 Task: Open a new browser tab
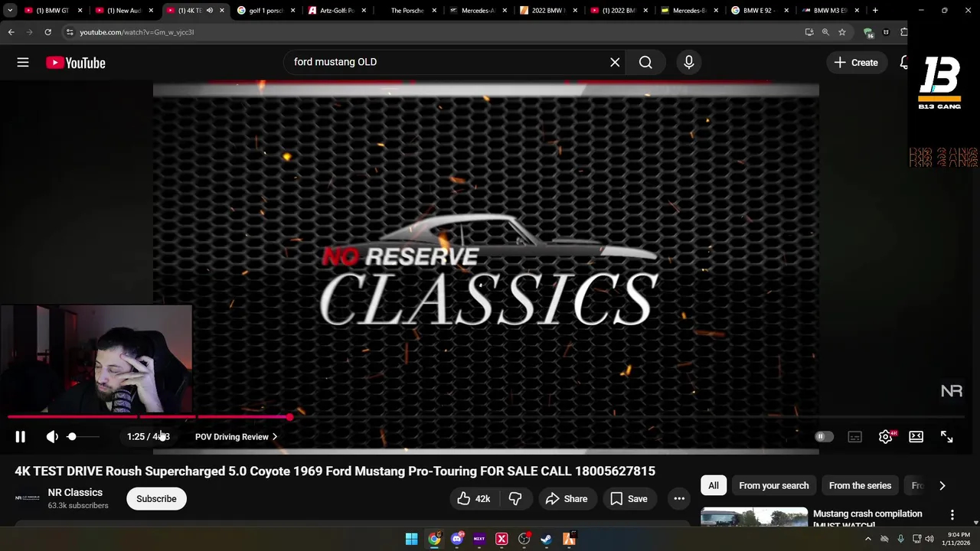tap(875, 11)
